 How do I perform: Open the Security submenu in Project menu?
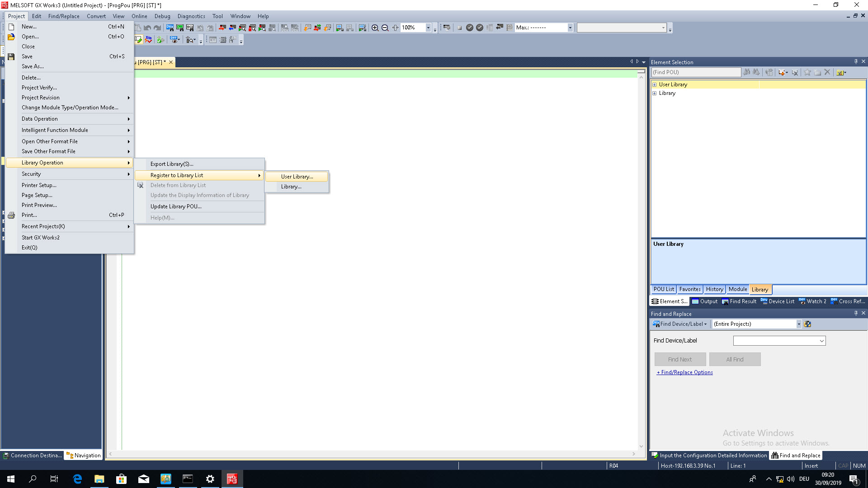point(69,174)
